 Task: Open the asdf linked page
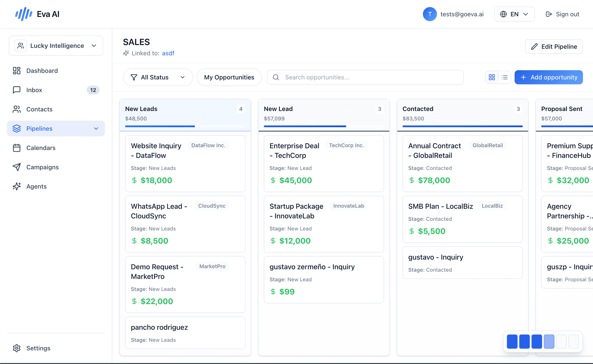(168, 53)
